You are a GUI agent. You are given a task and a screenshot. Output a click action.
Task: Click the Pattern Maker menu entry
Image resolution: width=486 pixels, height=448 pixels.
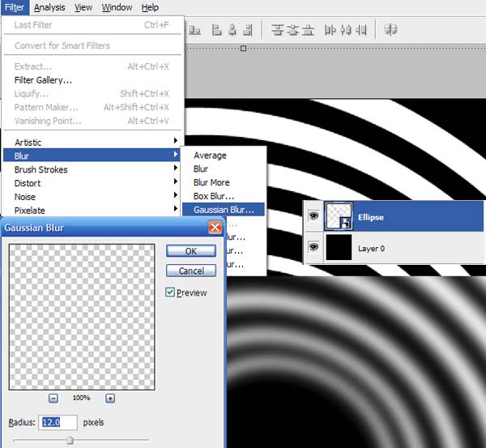pyautogui.click(x=92, y=107)
